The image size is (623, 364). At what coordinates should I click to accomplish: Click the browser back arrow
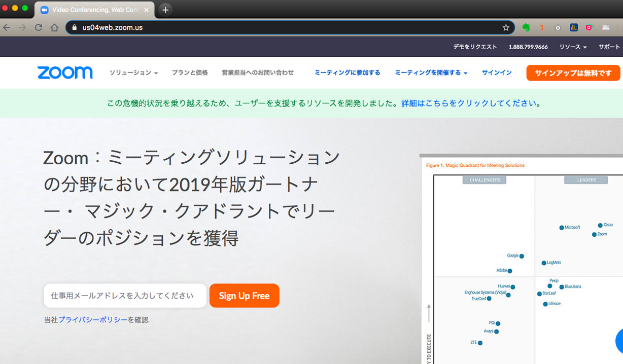[7, 27]
